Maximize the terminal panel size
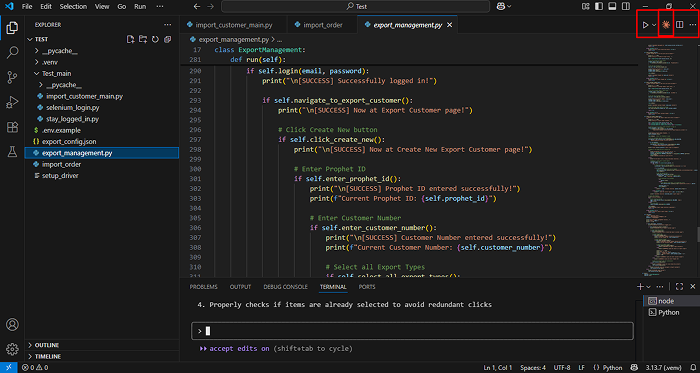The height and width of the screenshot is (373, 700). [x=679, y=286]
